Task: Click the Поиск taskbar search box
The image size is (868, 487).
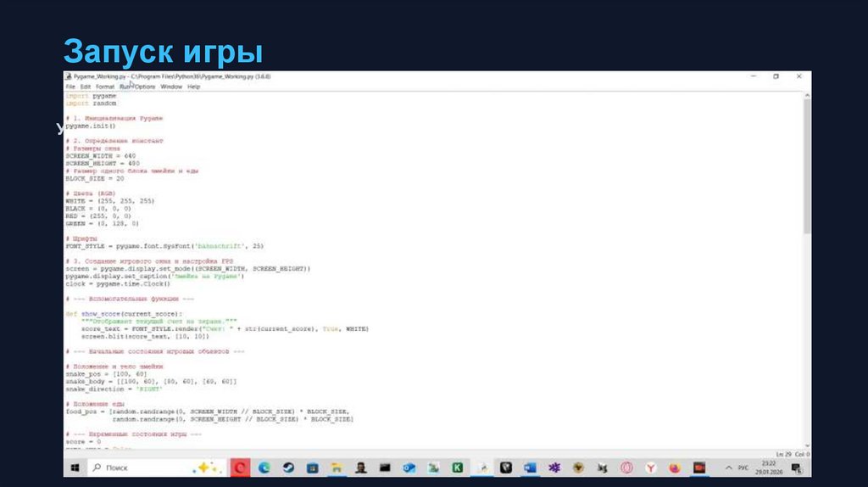Action: [156, 467]
